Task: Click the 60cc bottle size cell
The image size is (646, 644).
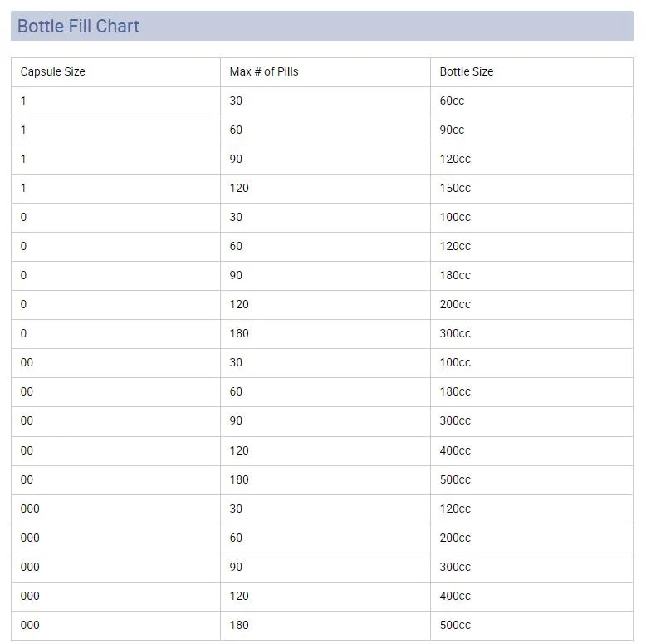Action: click(453, 101)
